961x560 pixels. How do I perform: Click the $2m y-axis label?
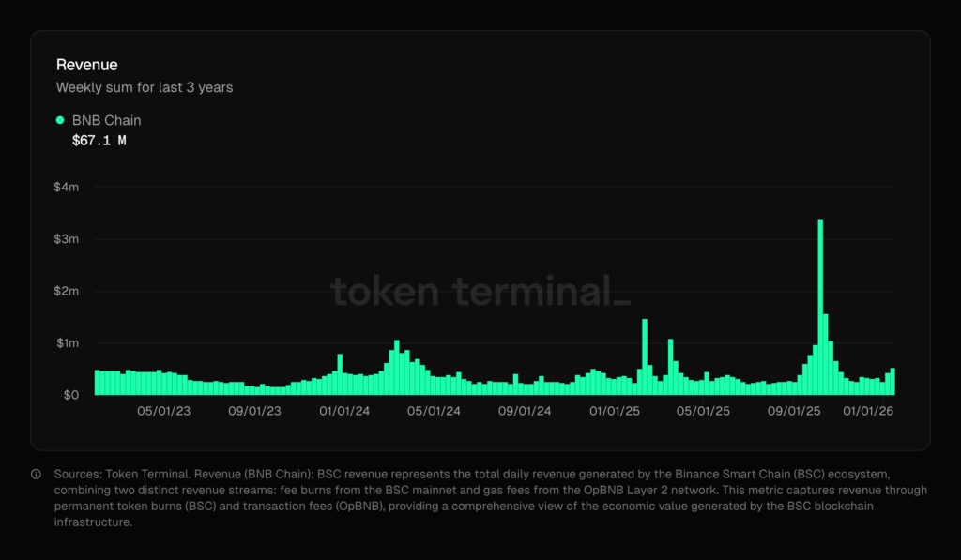point(67,291)
